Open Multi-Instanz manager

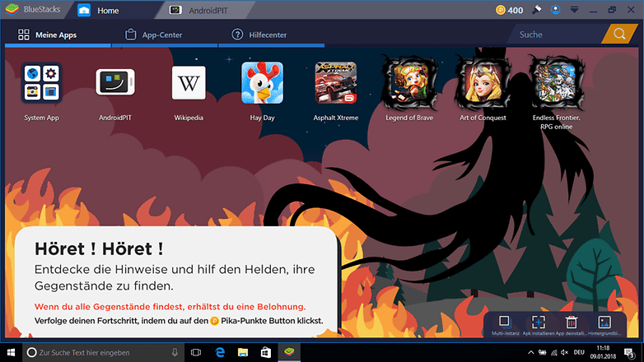coord(504,322)
